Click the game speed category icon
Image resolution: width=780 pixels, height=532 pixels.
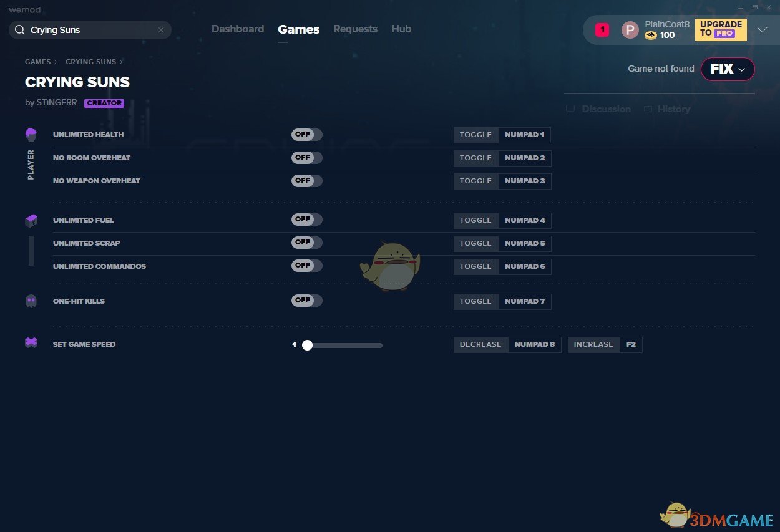[x=31, y=343]
